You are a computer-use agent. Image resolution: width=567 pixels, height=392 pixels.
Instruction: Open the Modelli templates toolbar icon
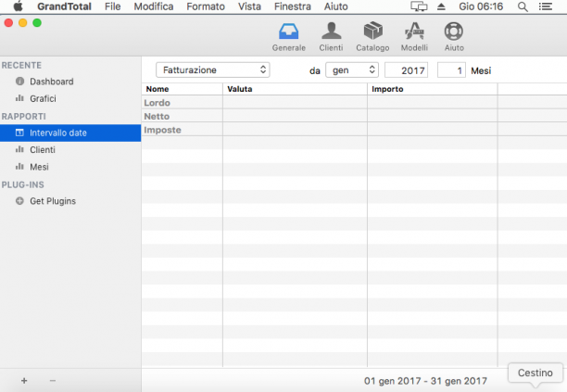point(414,32)
